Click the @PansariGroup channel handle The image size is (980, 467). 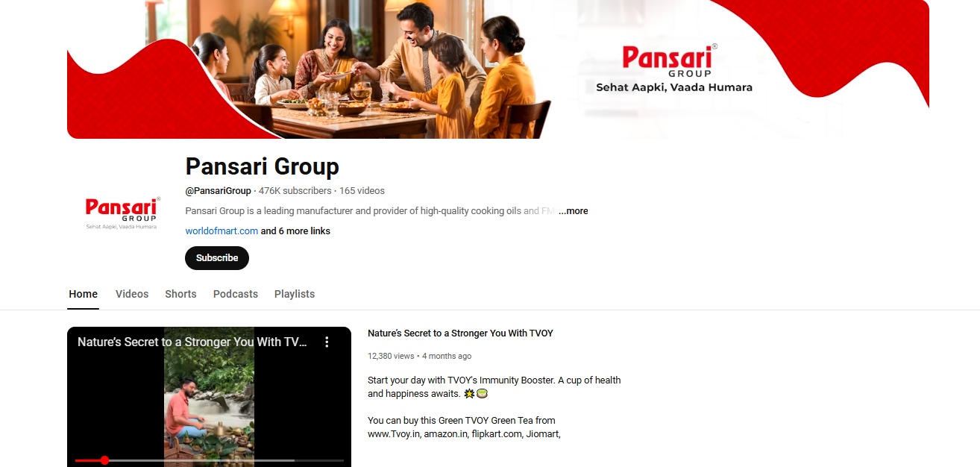tap(218, 191)
